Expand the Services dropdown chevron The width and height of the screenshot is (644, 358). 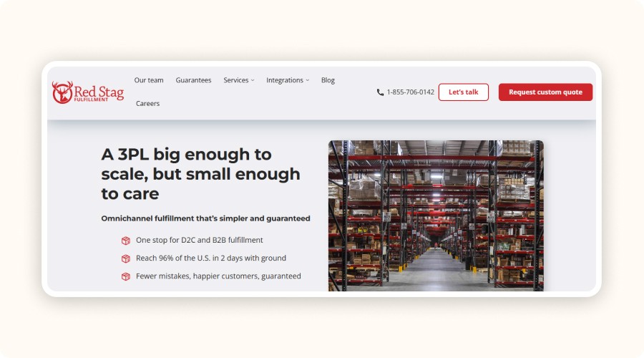click(x=253, y=81)
